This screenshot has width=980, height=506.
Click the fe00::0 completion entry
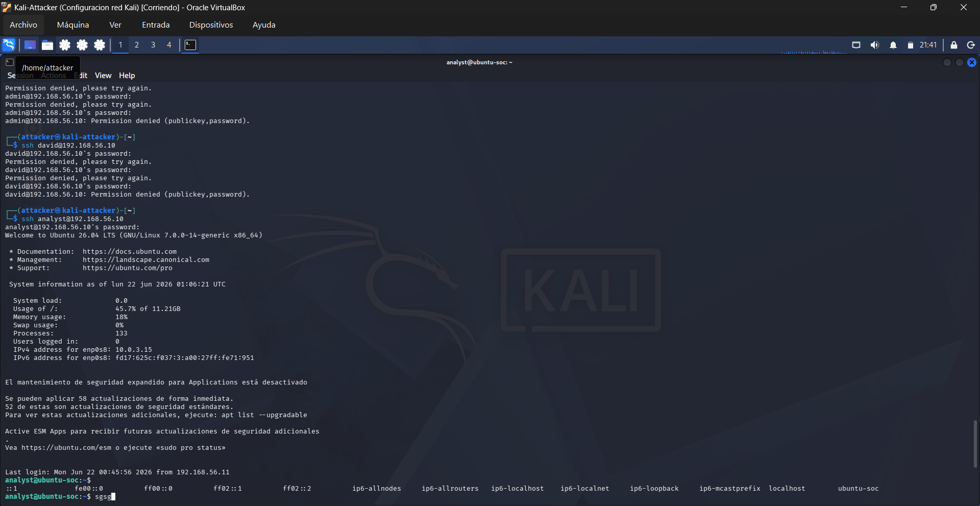(x=89, y=489)
